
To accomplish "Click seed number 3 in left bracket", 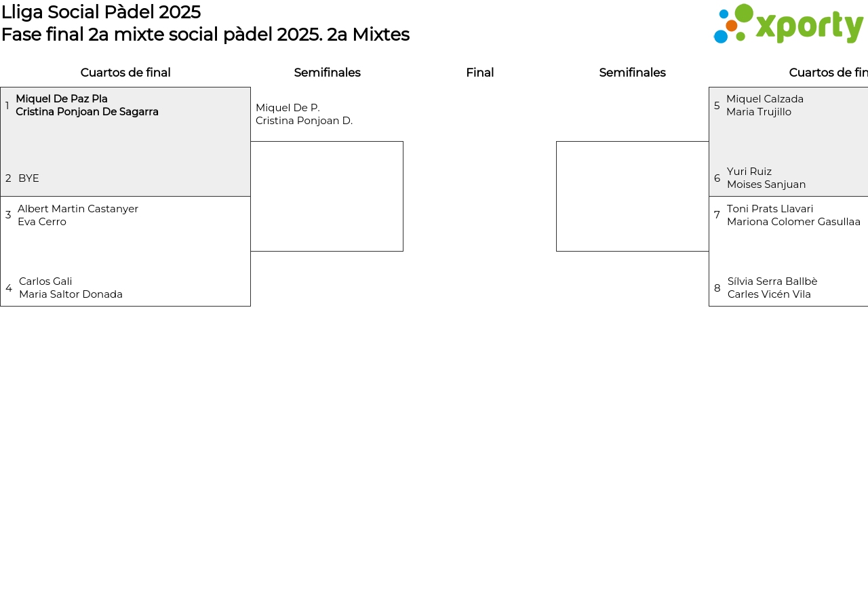I will (x=8, y=215).
